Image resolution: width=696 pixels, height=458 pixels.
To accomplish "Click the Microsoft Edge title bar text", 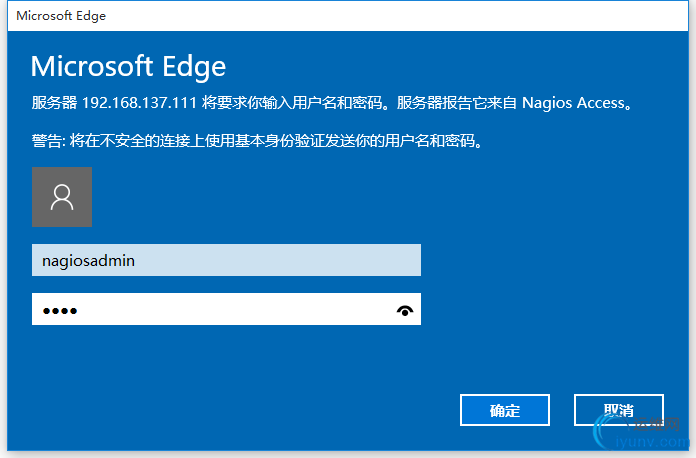I will [x=61, y=16].
